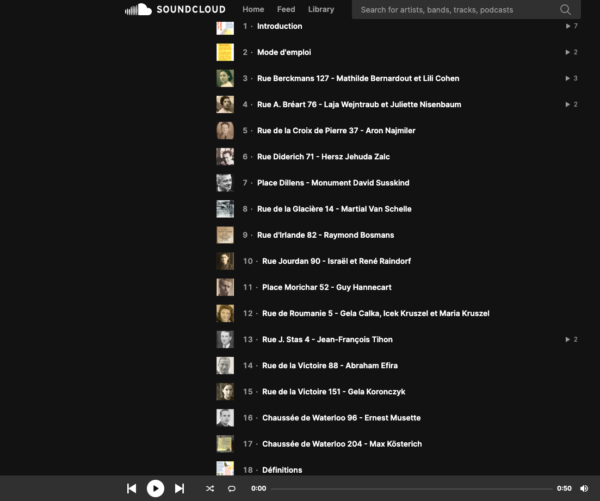Click thumbnail for Martial Van Schelle track
This screenshot has height=501, width=600.
(x=225, y=209)
